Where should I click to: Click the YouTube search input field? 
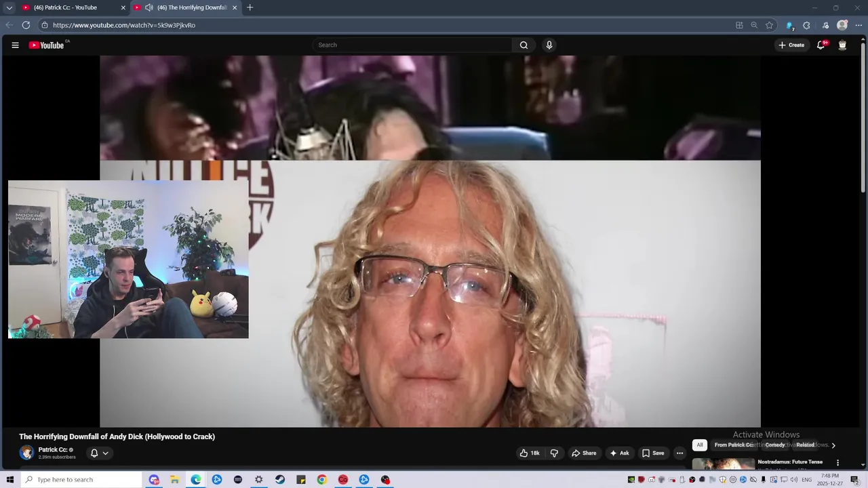coord(414,45)
